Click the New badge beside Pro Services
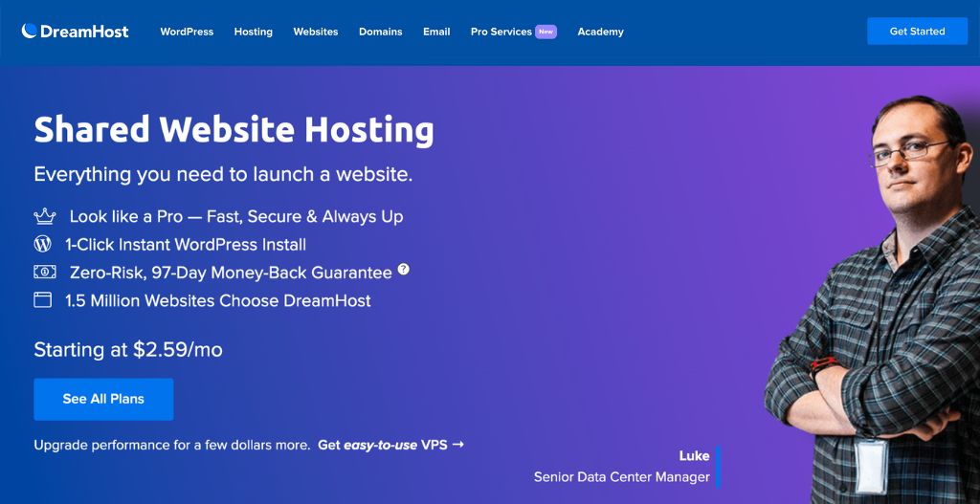This screenshot has height=504, width=980. point(546,32)
